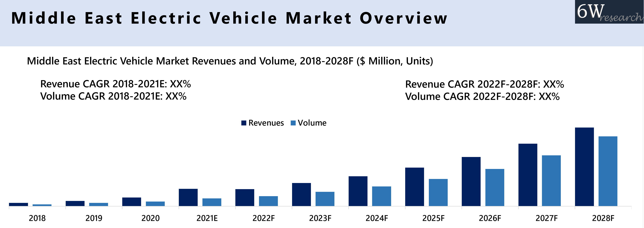
Task: Click the 6W research logo
Action: (x=609, y=12)
